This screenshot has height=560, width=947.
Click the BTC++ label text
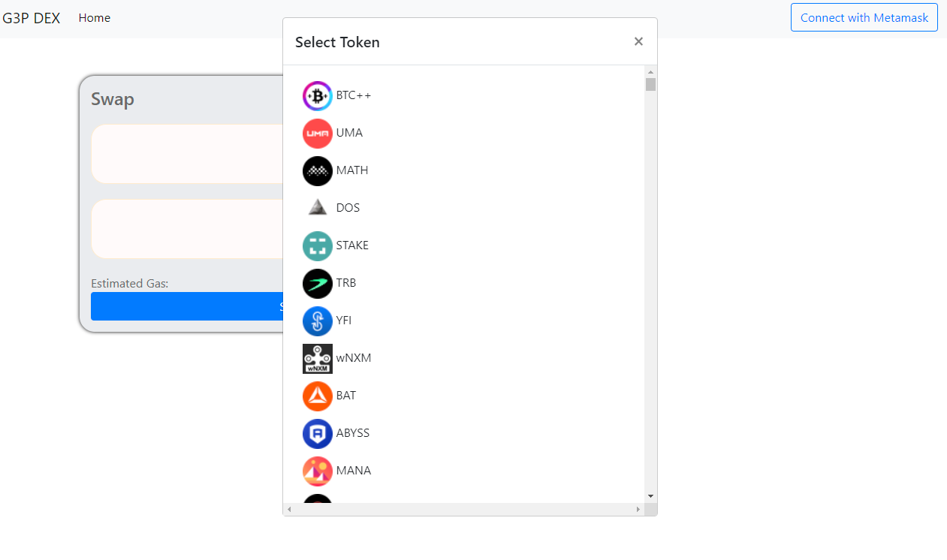[x=354, y=95]
